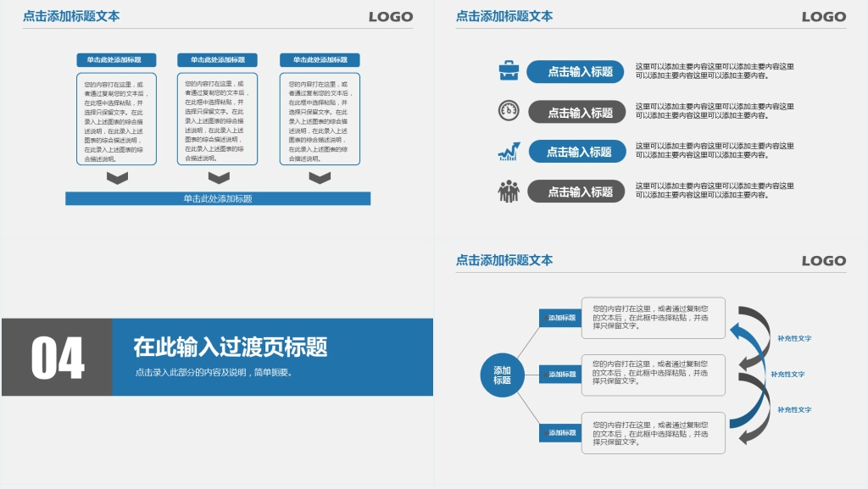The image size is (868, 489).
Task: Click the subtitle 点击录入此部分的内容及说明，简单扼要。
Action: tap(214, 372)
